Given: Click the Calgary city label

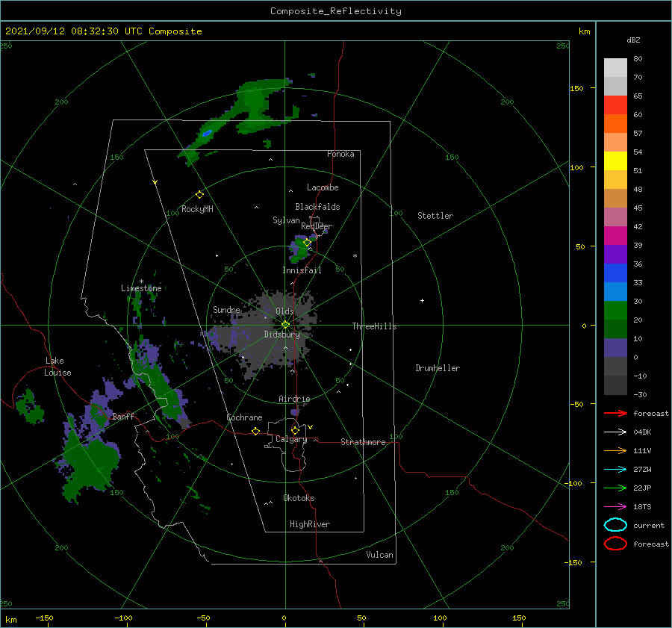Looking at the screenshot, I should click(x=291, y=439).
